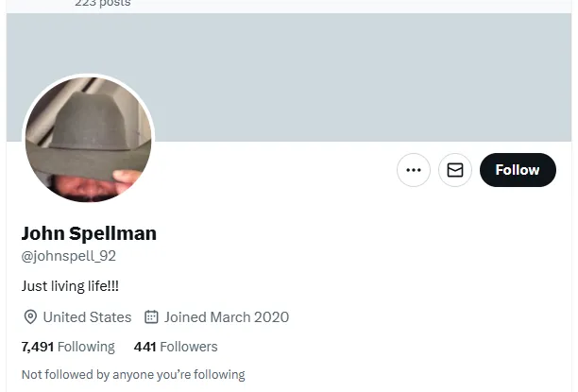
Task: Click the word "Following" beside 7,491
Action: point(87,347)
